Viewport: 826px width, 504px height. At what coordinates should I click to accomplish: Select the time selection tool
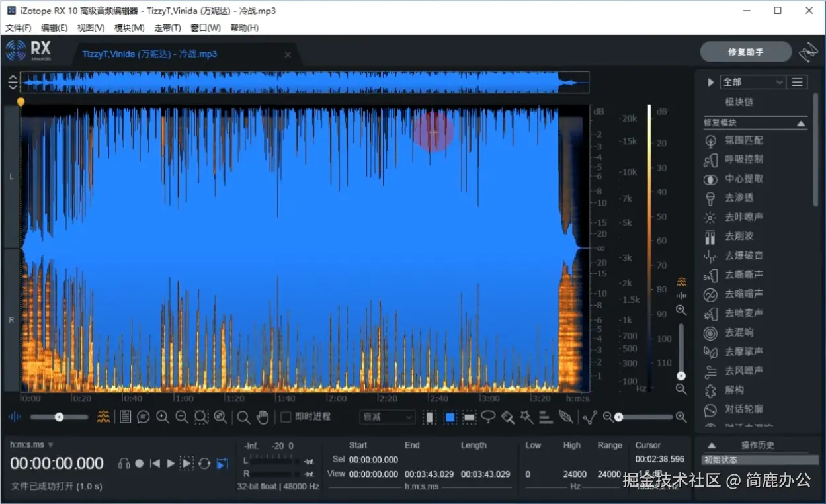(430, 417)
